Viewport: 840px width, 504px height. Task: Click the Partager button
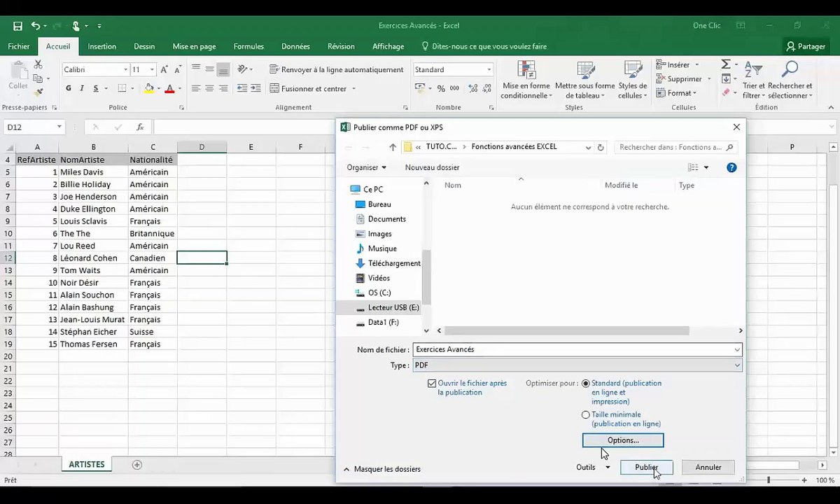coord(806,46)
